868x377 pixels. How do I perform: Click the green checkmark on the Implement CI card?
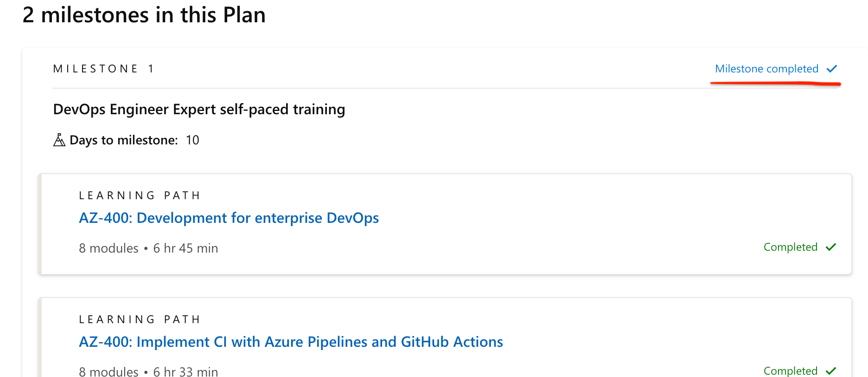[831, 370]
